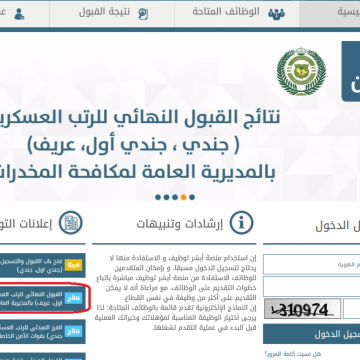Select the orange active carousel dot
This screenshot has width=360, height=360.
tap(183, 197)
